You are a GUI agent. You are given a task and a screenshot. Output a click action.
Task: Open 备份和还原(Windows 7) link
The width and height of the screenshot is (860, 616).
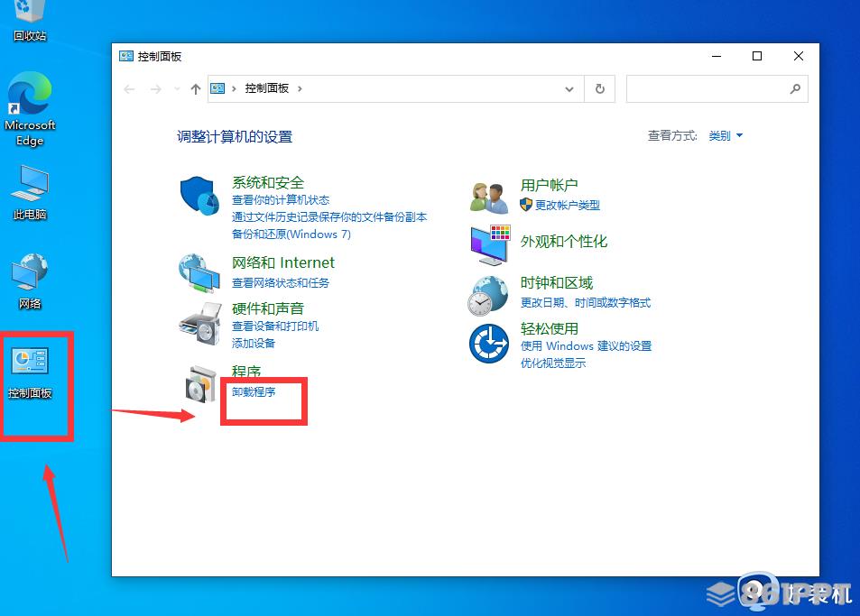click(x=291, y=234)
